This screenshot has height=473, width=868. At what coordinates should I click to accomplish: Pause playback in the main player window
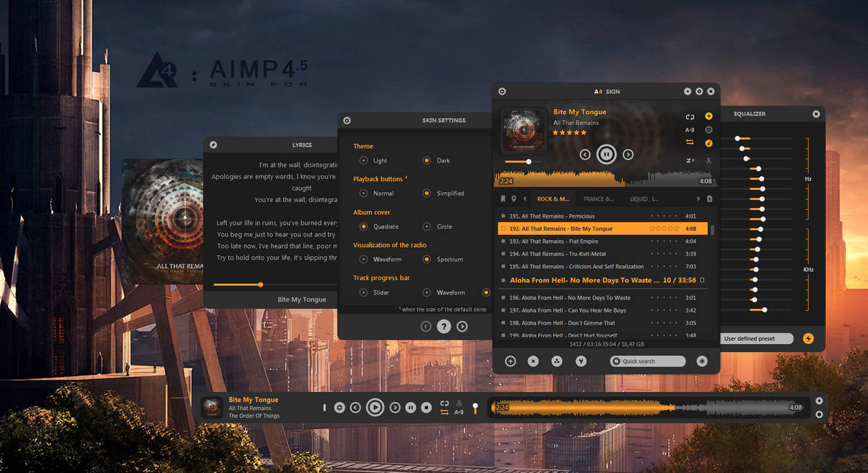coord(606,154)
